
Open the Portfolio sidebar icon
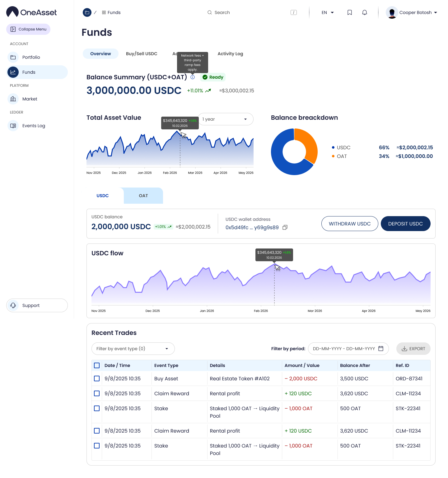[13, 57]
